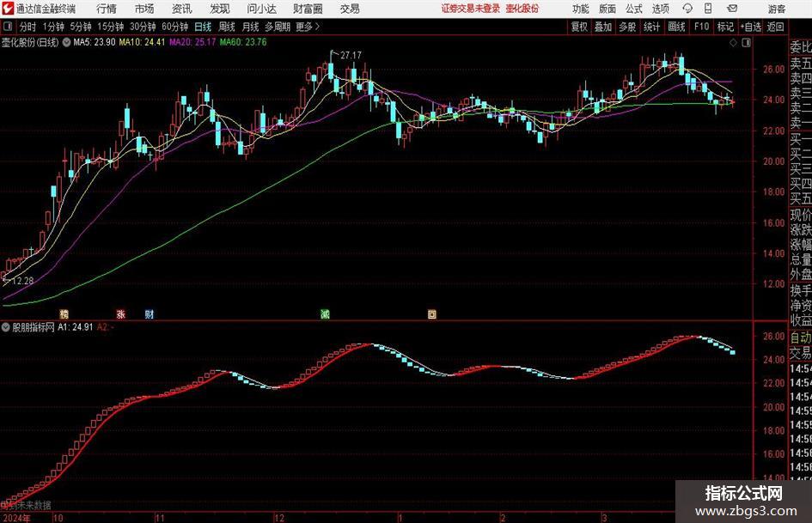812x523 pixels.
Task: Click the diamond icon at chart top right
Action: (733, 43)
